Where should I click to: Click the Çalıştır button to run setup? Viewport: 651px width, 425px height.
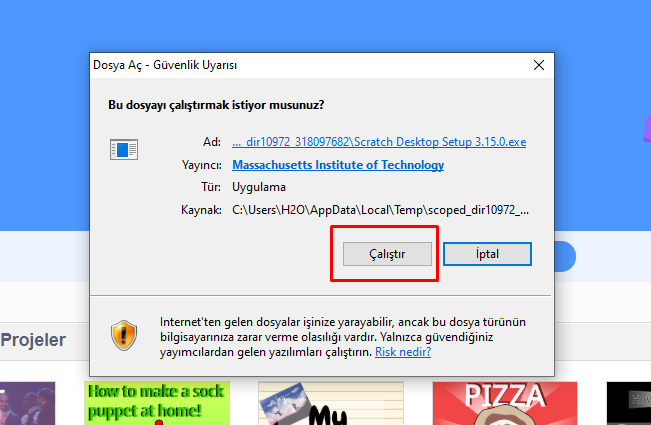(388, 254)
